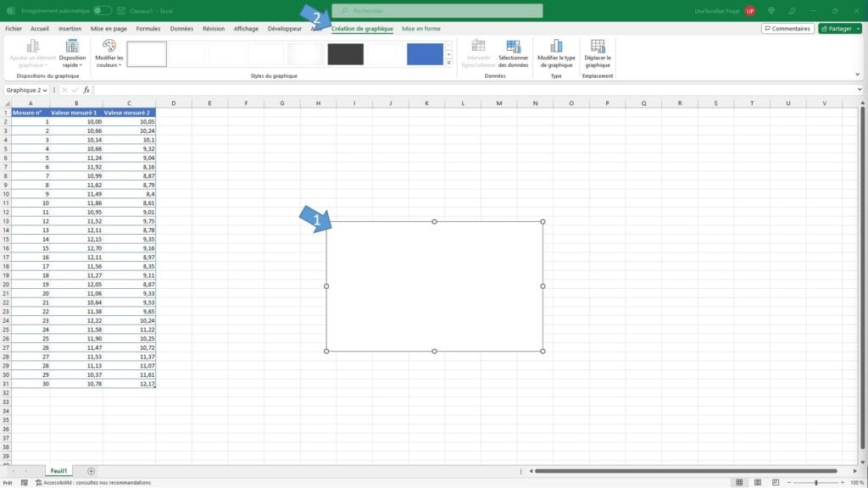Open the Disposition rapide dropdown
Viewport: 868px width, 488px height.
point(73,53)
